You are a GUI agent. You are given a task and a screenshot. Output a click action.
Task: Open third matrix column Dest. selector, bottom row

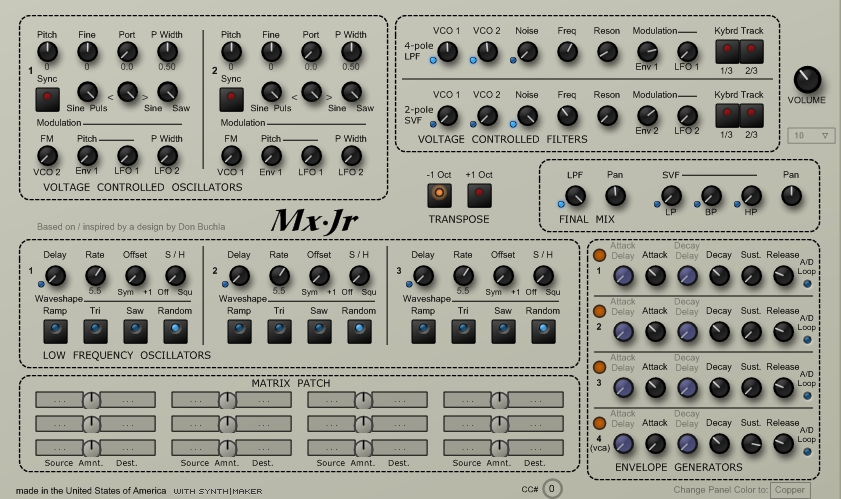400,447
